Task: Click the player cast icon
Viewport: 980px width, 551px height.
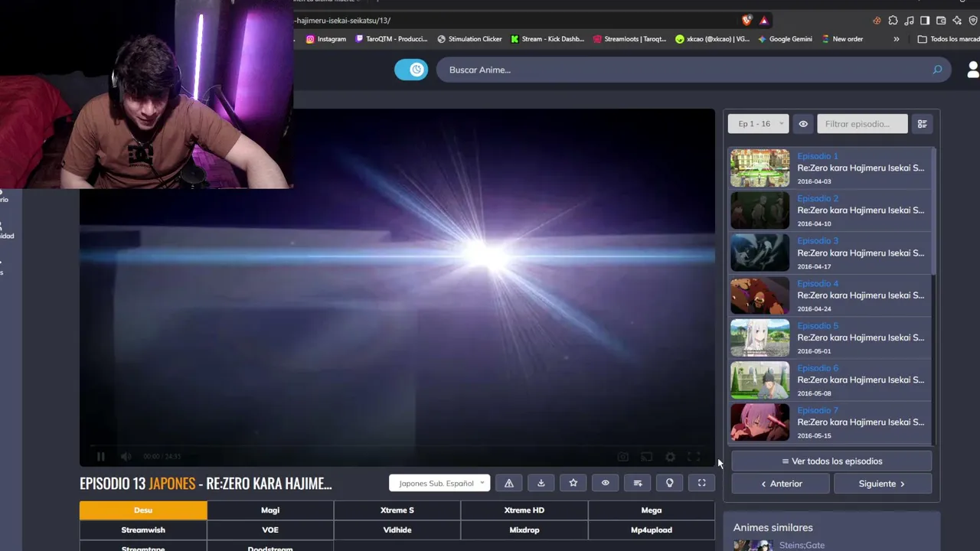Action: point(647,457)
